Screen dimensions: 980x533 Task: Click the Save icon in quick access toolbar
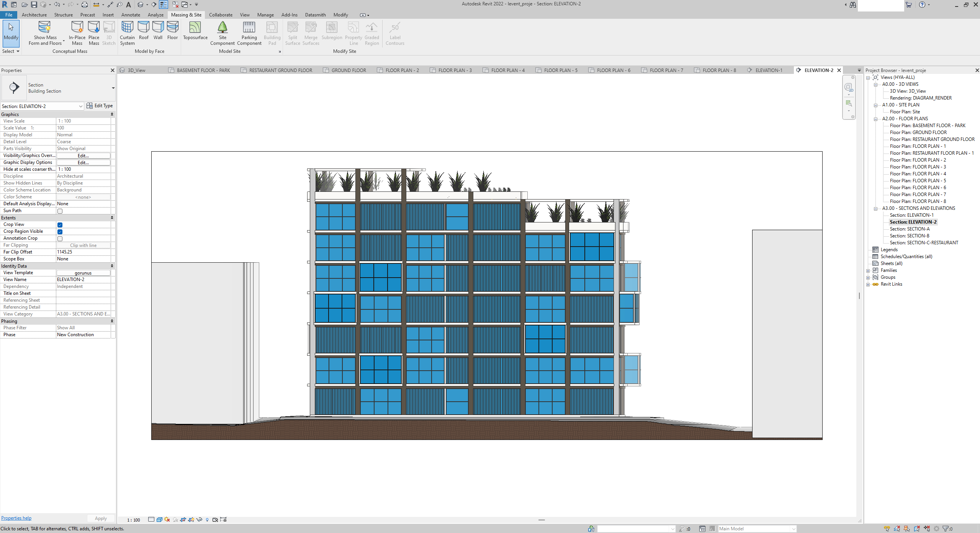point(34,5)
